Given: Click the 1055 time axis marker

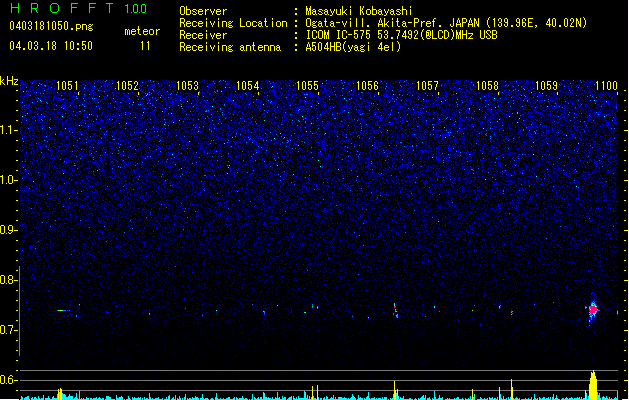Looking at the screenshot, I should pos(307,86).
